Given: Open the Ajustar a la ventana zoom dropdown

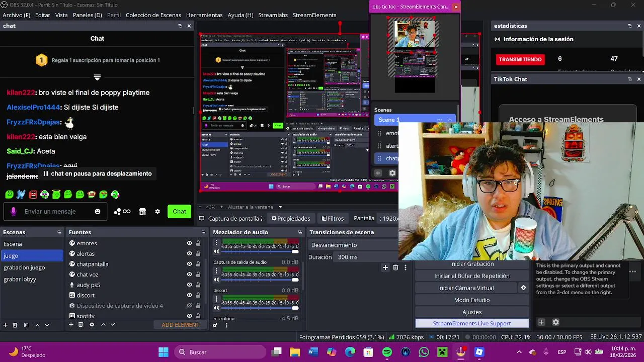Looking at the screenshot, I should coord(255,207).
